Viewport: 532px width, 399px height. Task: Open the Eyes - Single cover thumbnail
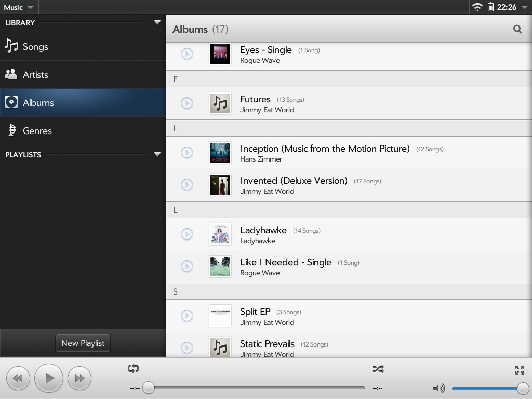coord(220,54)
